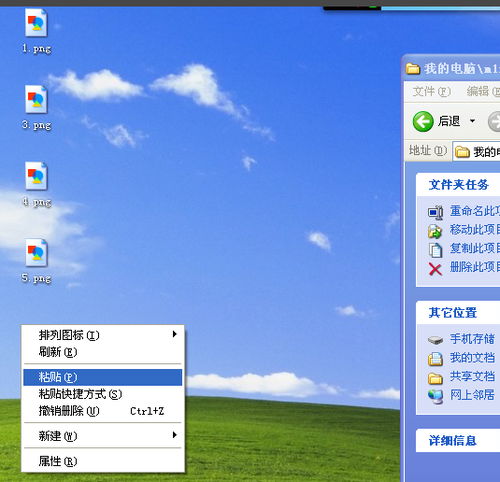Click the rename icon beside 重命名此项

point(435,212)
